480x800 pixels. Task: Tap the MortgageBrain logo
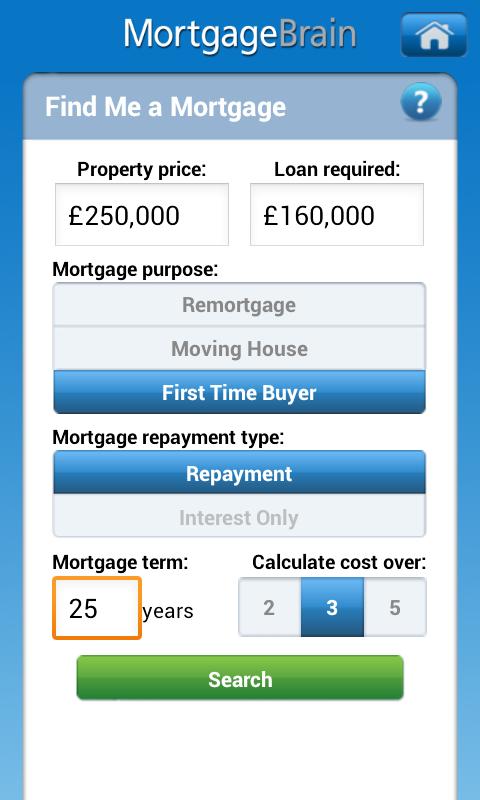click(x=240, y=35)
